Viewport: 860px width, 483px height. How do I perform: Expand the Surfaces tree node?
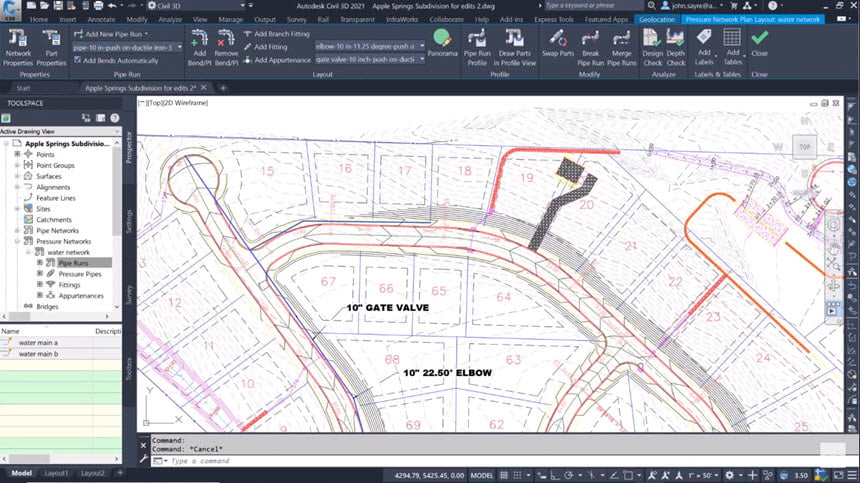point(18,176)
